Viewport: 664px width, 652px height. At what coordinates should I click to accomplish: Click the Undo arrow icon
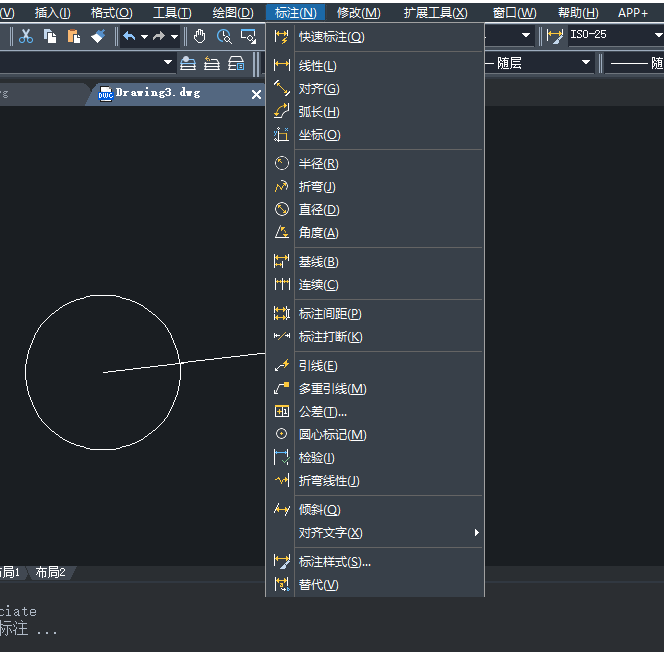pos(129,37)
